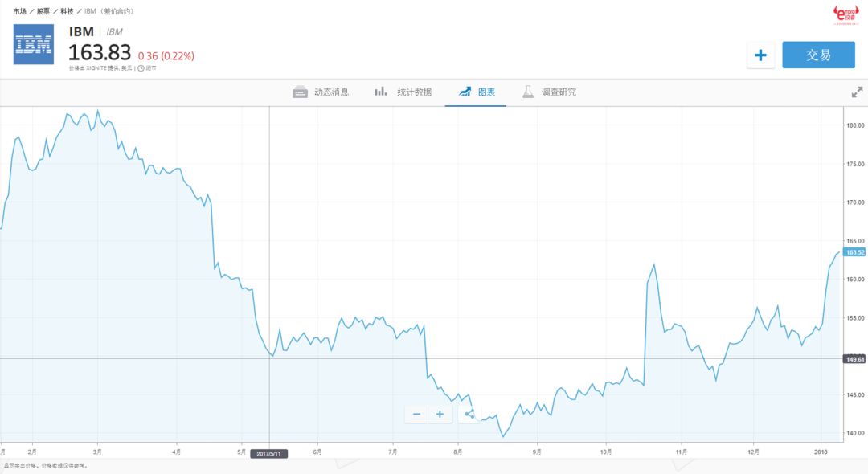The image size is (868, 474).
Task: Open the 统计数据 statistics tab
Action: [403, 92]
